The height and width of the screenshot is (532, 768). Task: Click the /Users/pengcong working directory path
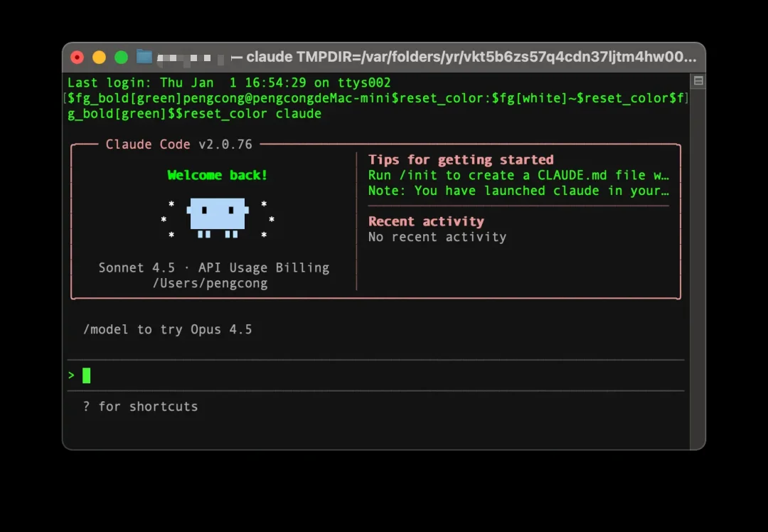(210, 283)
